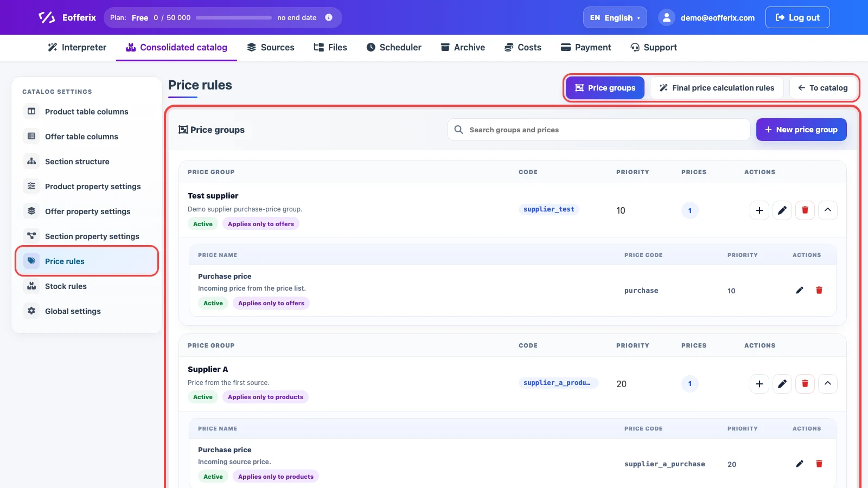Open Final price calculation rules
This screenshot has height=488, width=868.
pos(717,88)
